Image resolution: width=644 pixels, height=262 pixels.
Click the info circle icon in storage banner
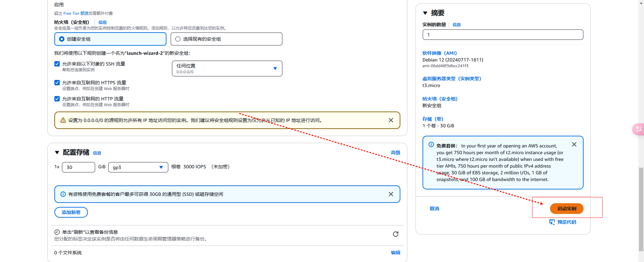pos(63,194)
